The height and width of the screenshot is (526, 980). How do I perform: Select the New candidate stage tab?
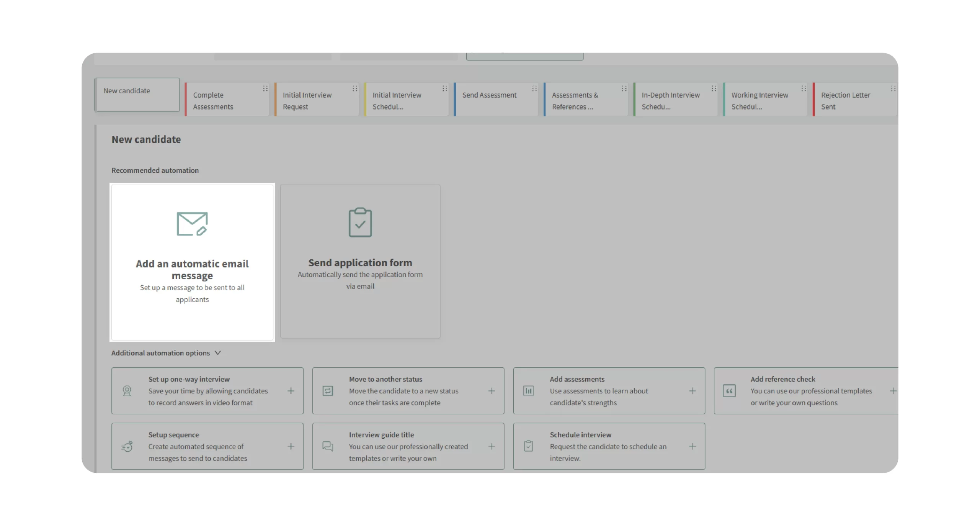(x=137, y=95)
